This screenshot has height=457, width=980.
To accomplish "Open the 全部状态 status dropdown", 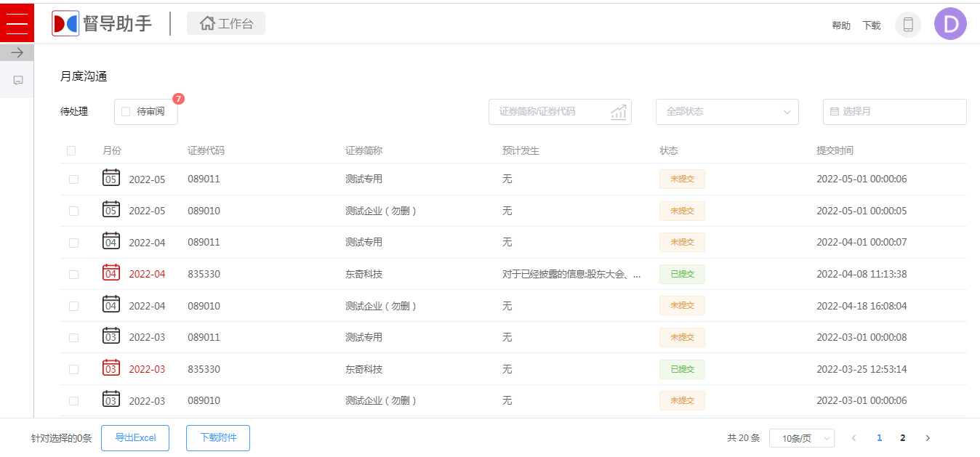I will (727, 112).
